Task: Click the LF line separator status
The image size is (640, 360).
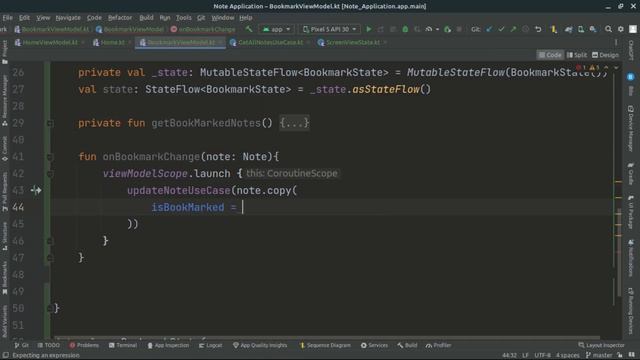Action: (525, 356)
